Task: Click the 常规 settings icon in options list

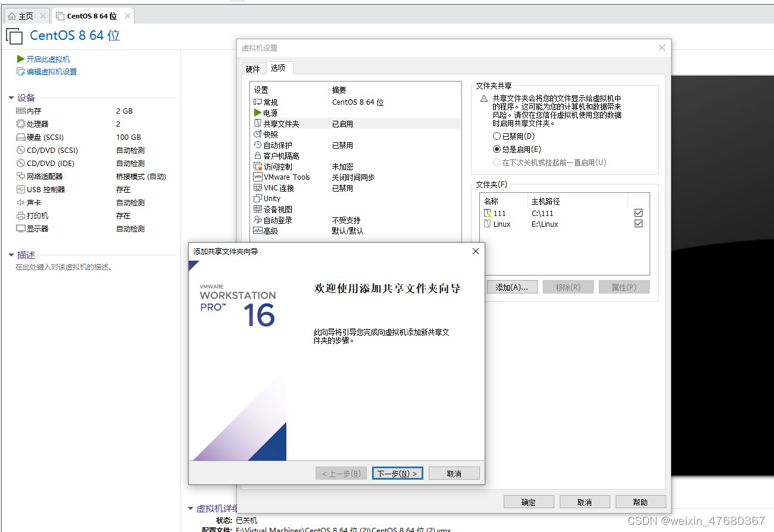Action: pyautogui.click(x=258, y=102)
